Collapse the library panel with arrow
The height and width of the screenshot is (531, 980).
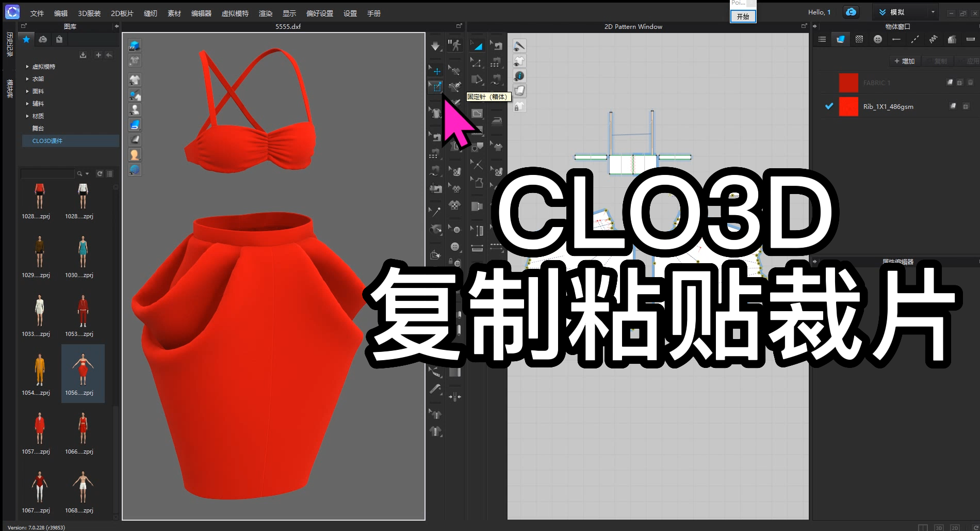click(117, 26)
